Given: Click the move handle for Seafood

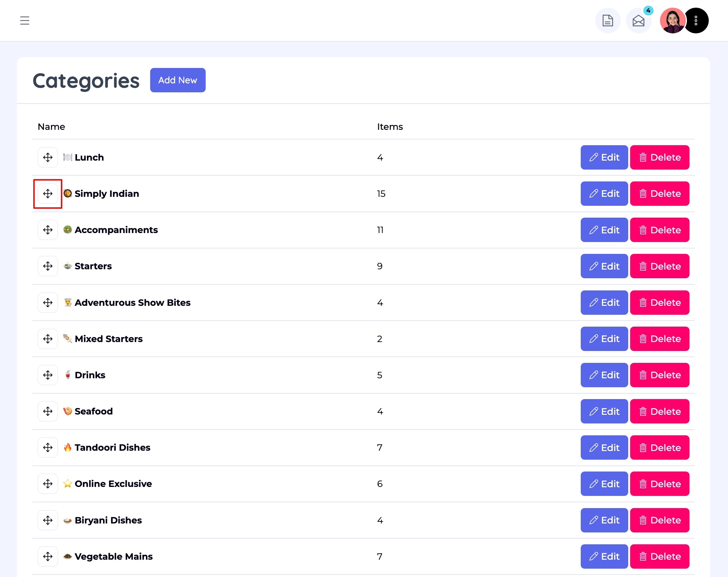Looking at the screenshot, I should click(x=48, y=411).
